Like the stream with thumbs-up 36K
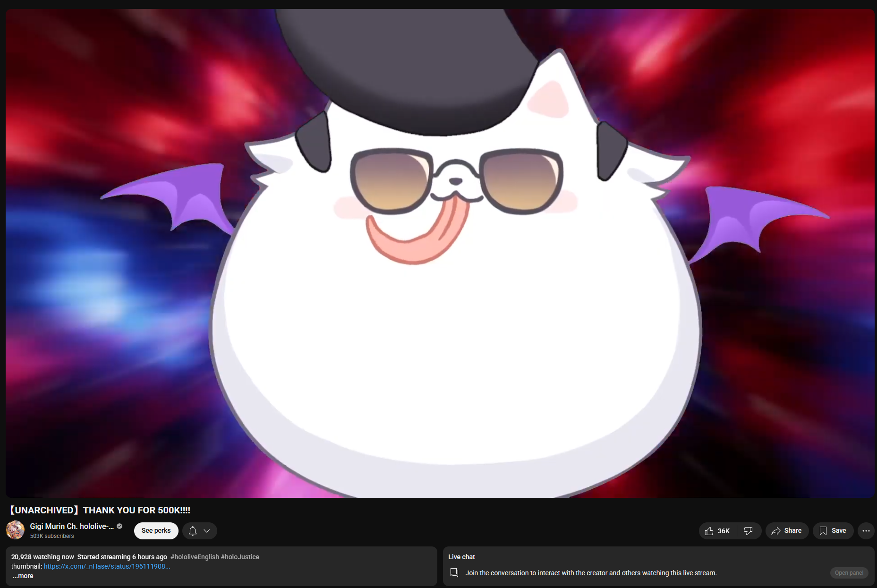This screenshot has width=877, height=588. (717, 531)
